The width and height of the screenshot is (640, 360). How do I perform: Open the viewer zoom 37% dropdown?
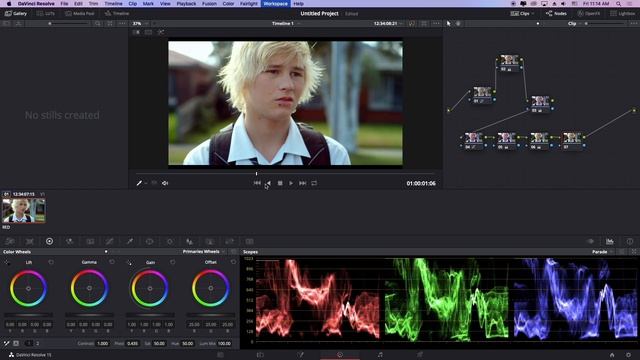[140, 24]
